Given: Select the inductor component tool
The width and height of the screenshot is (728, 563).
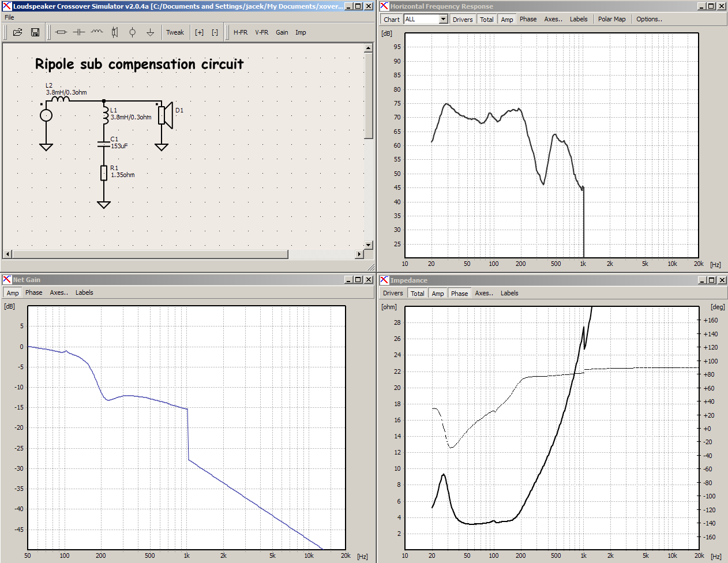Looking at the screenshot, I should click(x=97, y=32).
